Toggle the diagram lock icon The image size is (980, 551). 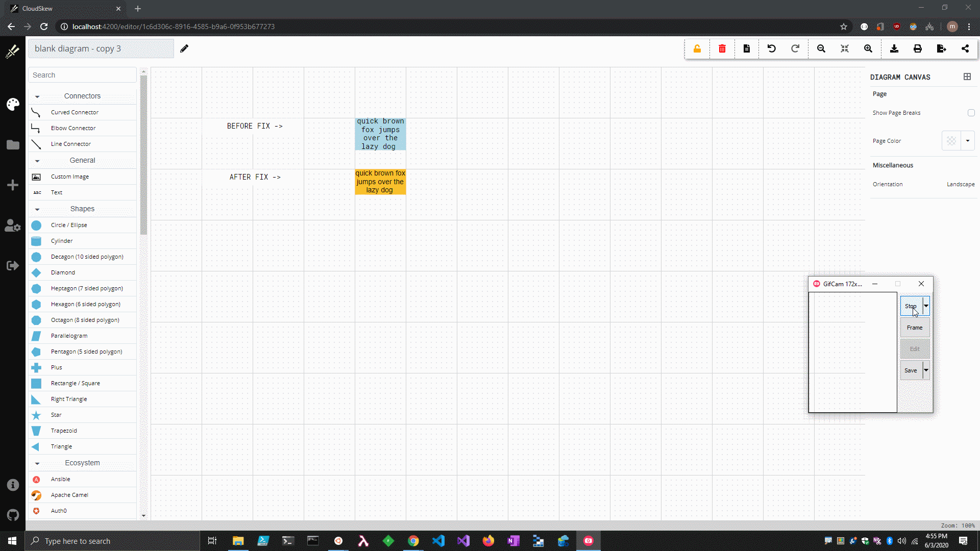click(x=697, y=48)
